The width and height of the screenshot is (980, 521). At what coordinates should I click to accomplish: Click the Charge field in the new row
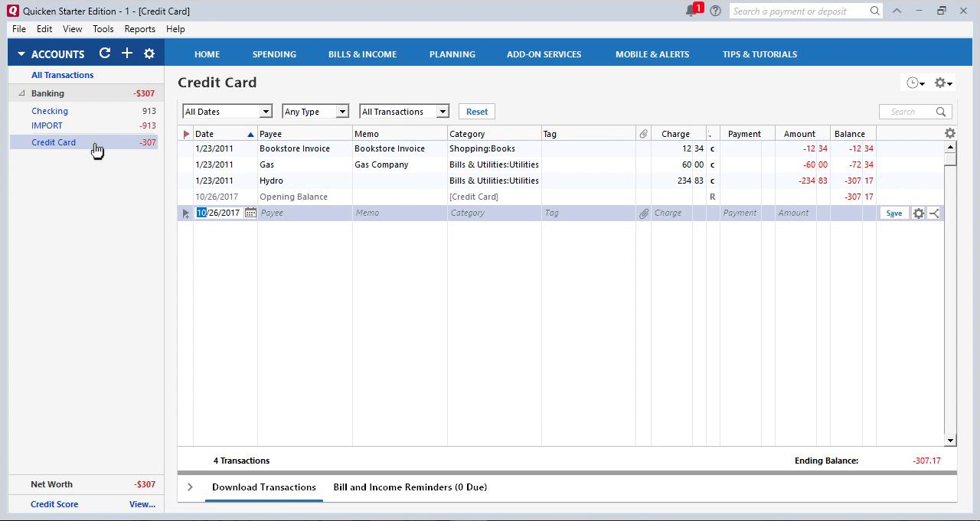(x=672, y=213)
